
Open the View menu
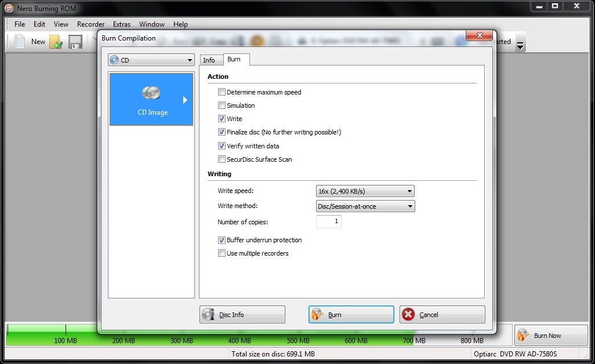[x=61, y=24]
